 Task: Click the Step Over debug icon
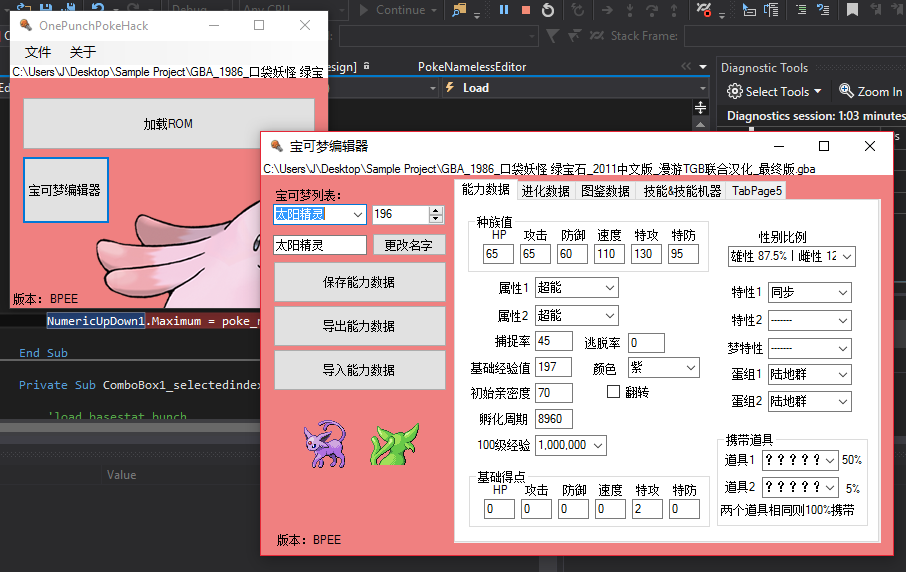(x=652, y=9)
